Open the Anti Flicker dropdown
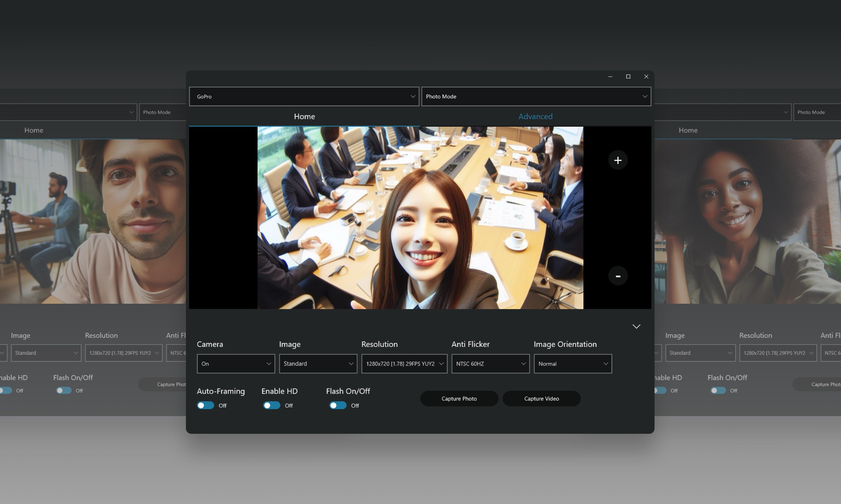 click(x=490, y=363)
